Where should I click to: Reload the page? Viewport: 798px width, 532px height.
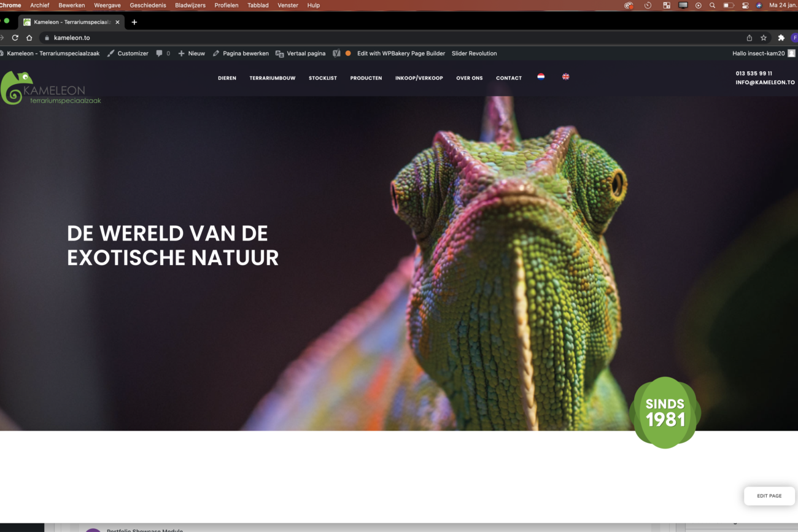click(x=15, y=37)
